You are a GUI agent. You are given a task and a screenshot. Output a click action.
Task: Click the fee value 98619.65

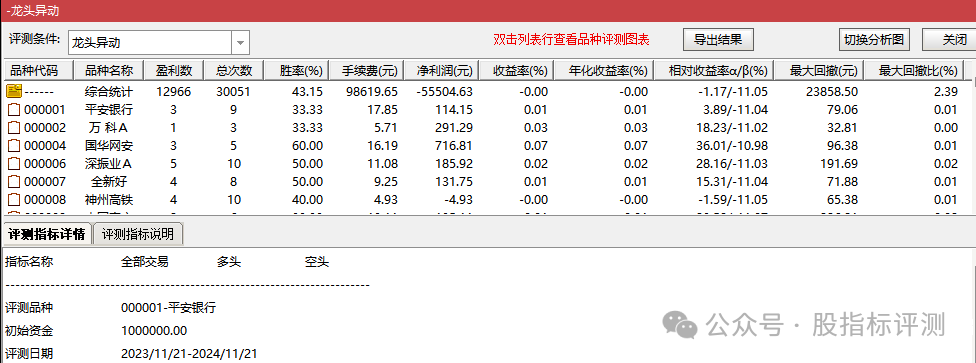tap(372, 92)
